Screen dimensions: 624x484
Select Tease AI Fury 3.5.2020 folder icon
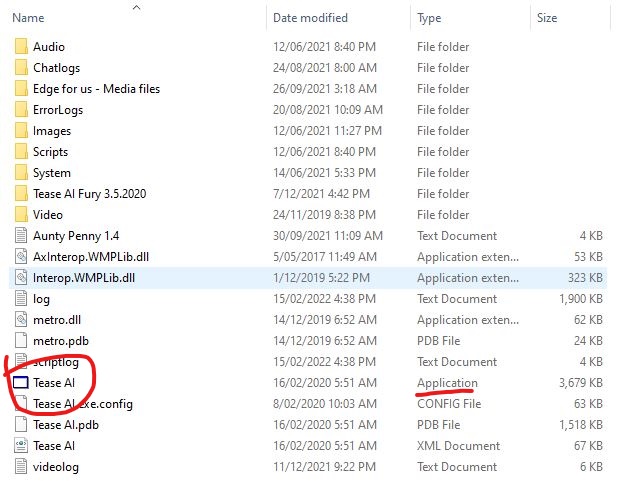click(21, 194)
